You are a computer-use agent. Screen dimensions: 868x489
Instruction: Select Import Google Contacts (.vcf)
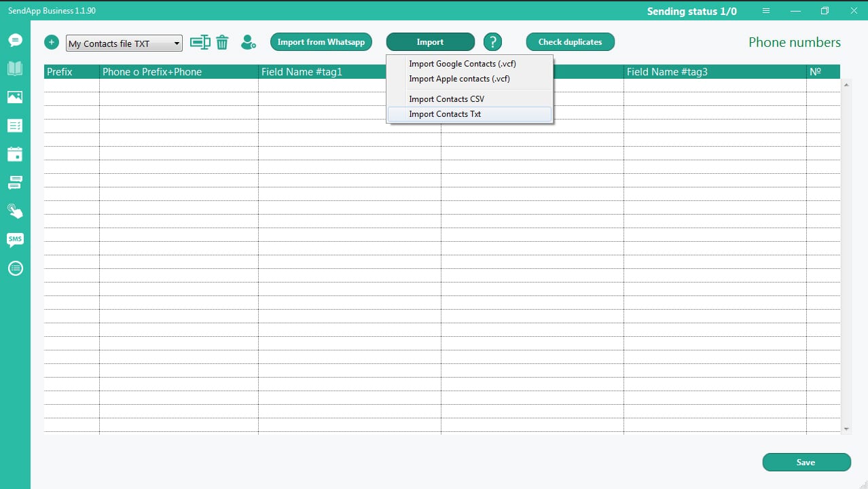462,64
